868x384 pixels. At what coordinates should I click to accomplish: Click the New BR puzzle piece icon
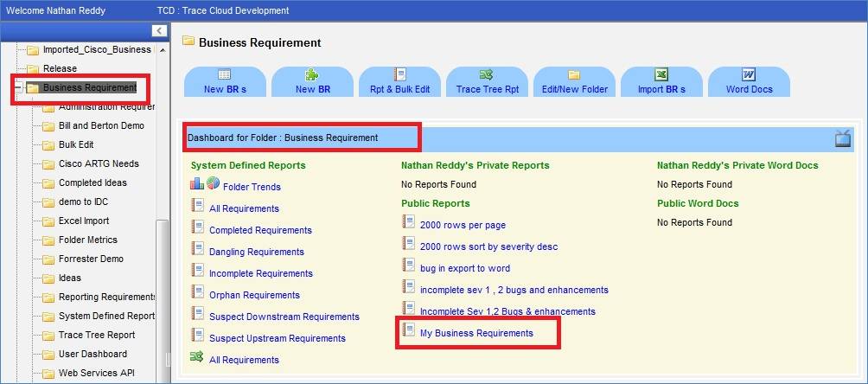(x=312, y=75)
